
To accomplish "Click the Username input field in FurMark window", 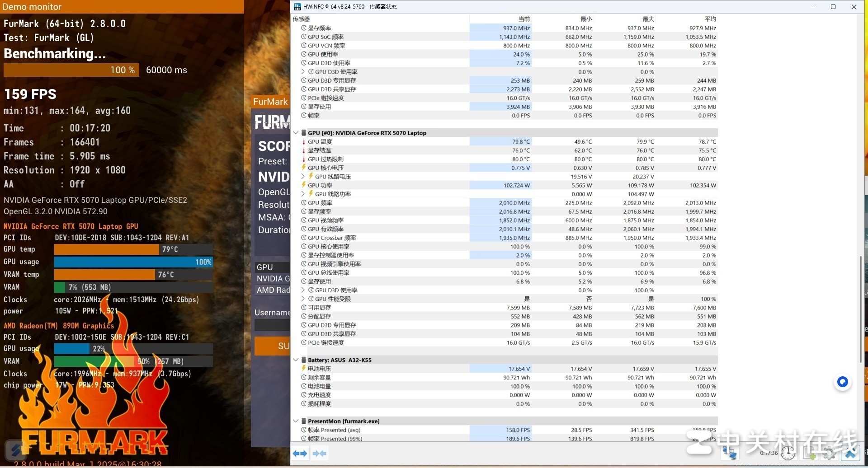I will (272, 325).
